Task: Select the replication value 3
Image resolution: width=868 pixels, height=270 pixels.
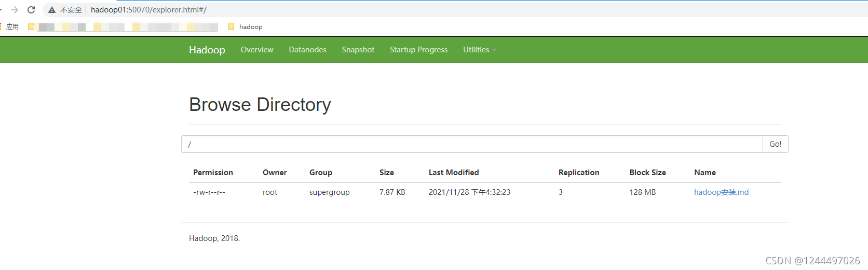Action: tap(561, 192)
